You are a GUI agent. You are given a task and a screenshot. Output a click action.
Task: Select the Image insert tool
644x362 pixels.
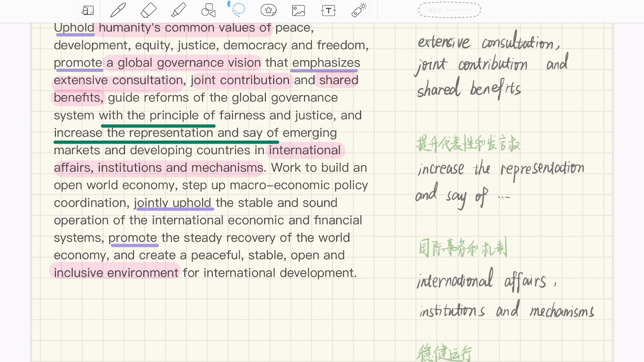[x=298, y=11]
